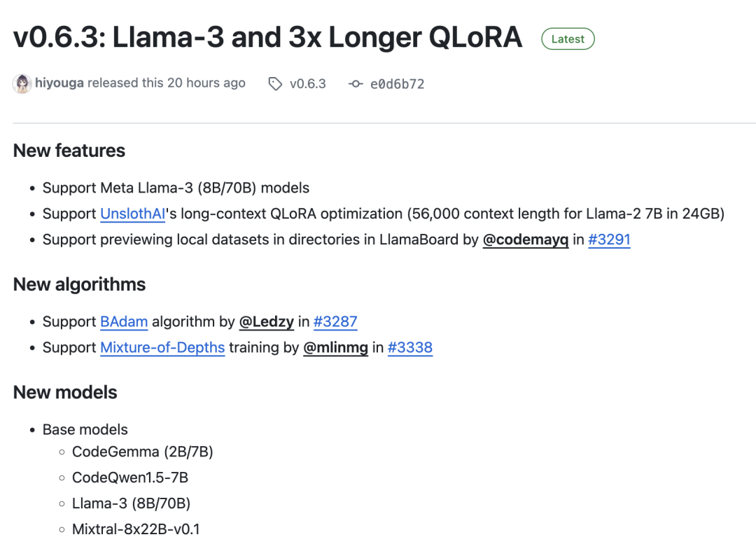756x537 pixels.
Task: Open pull request #3338
Action: (410, 347)
